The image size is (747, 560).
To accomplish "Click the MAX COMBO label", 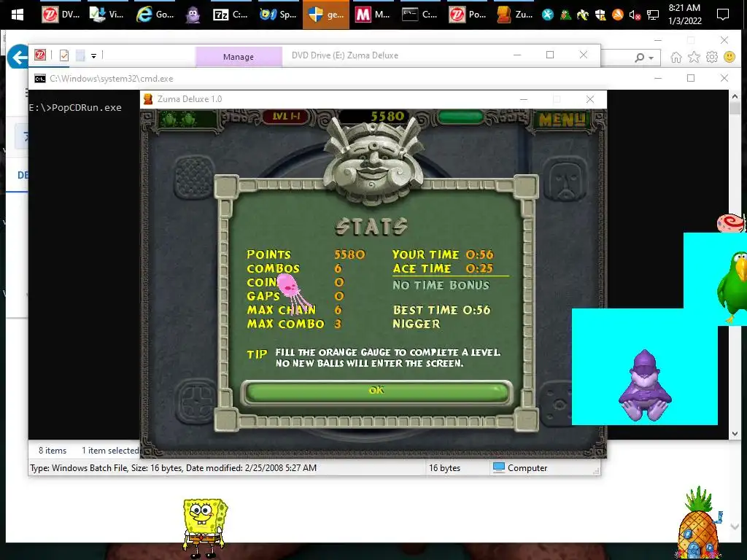I will pyautogui.click(x=285, y=324).
